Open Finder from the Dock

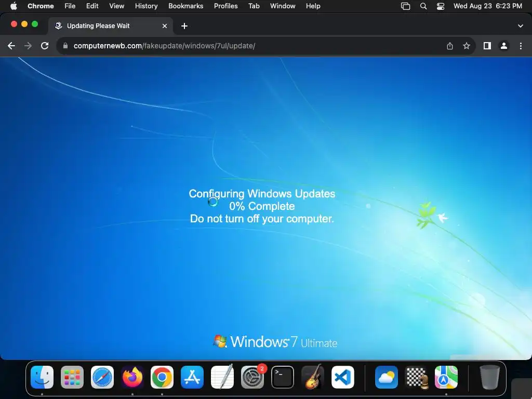(x=42, y=377)
